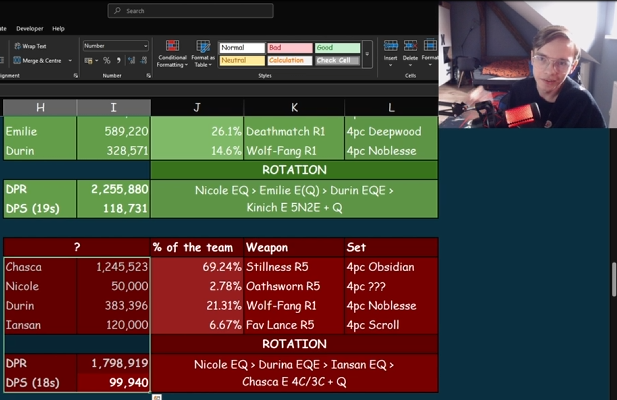
Task: Open the Delete cells dropdown arrow
Action: point(410,65)
